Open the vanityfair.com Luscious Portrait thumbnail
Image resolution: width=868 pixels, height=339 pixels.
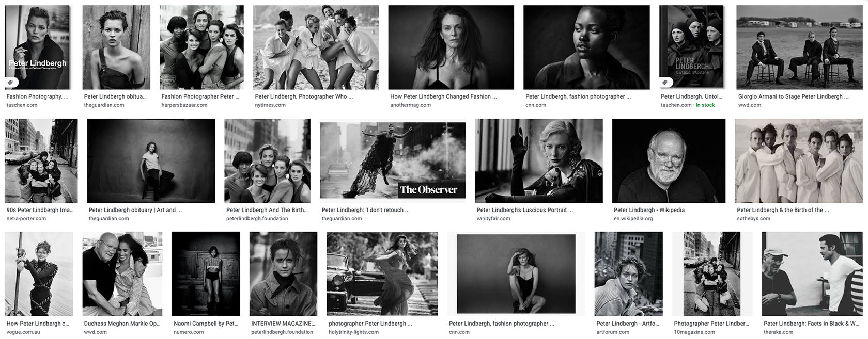point(538,161)
